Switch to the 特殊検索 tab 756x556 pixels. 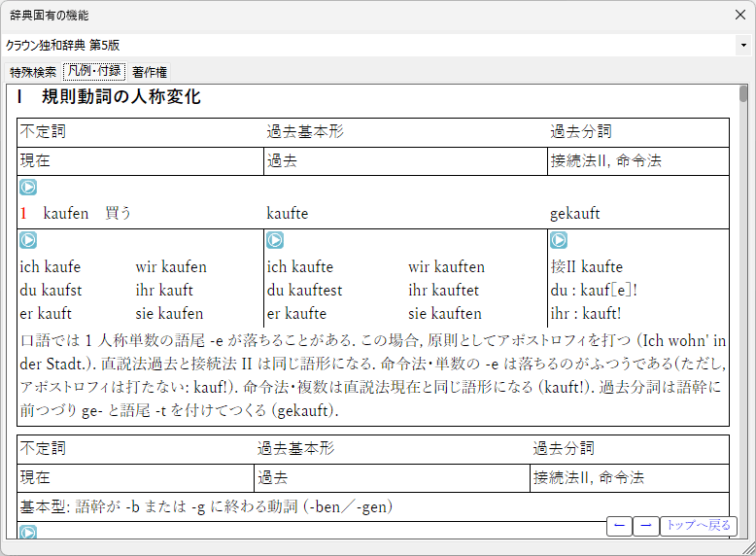pos(33,72)
